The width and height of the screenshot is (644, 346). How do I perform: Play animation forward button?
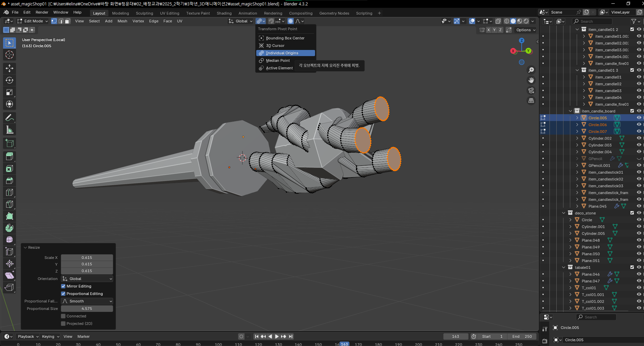[277, 336]
